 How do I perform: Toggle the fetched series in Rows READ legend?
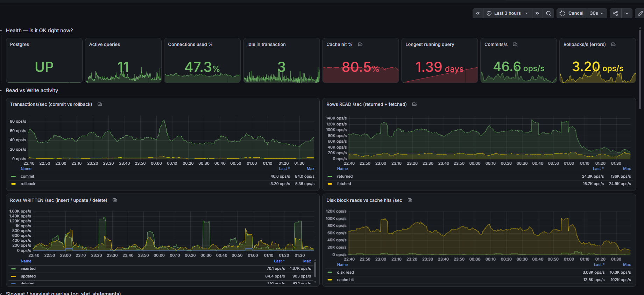[344, 184]
